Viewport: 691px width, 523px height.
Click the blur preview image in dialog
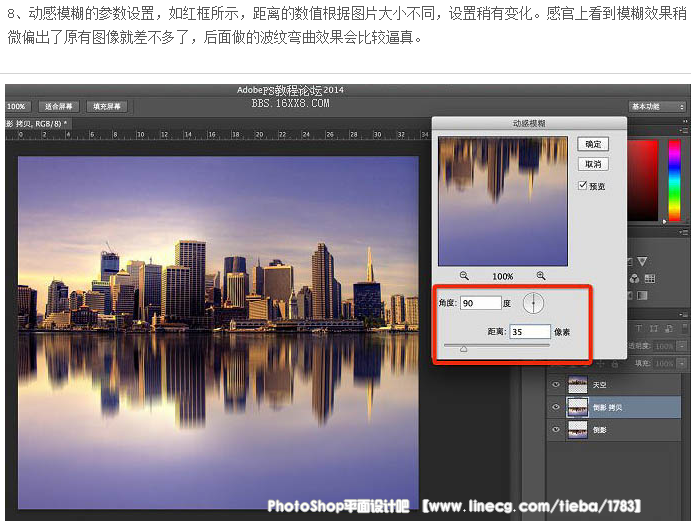tap(503, 201)
